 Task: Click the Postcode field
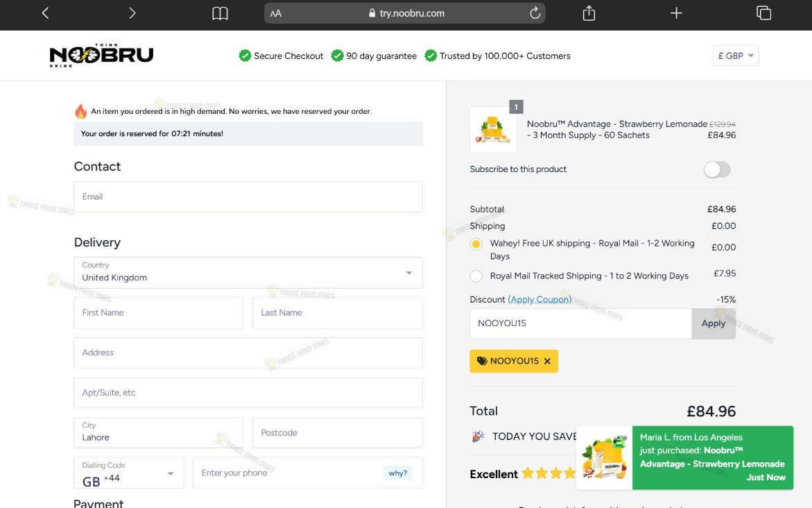pos(337,432)
